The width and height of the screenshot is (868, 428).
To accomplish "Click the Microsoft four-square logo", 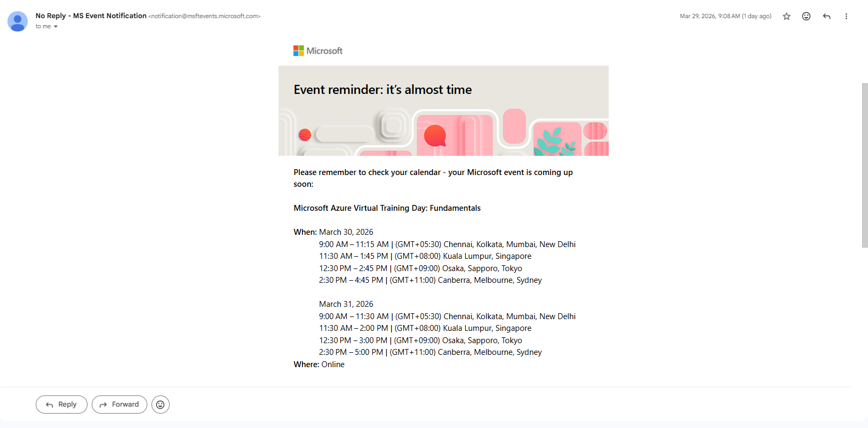I will 299,51.
